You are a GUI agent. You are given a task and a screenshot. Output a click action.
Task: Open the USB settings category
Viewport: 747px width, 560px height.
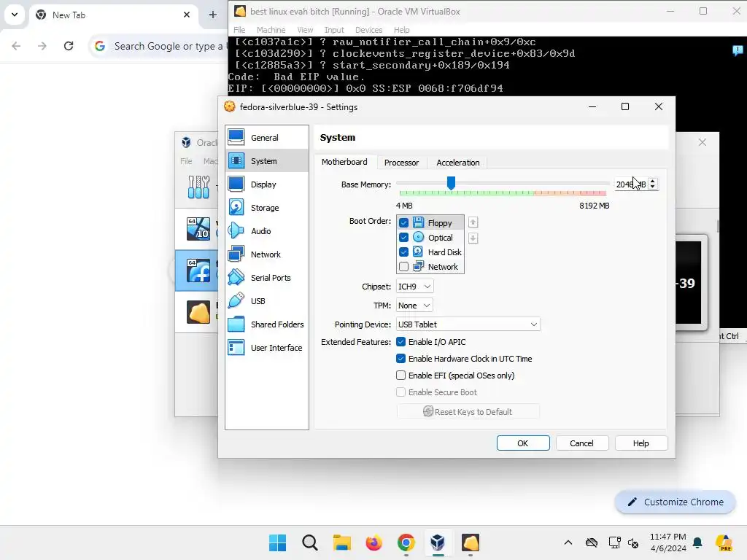[267, 301]
